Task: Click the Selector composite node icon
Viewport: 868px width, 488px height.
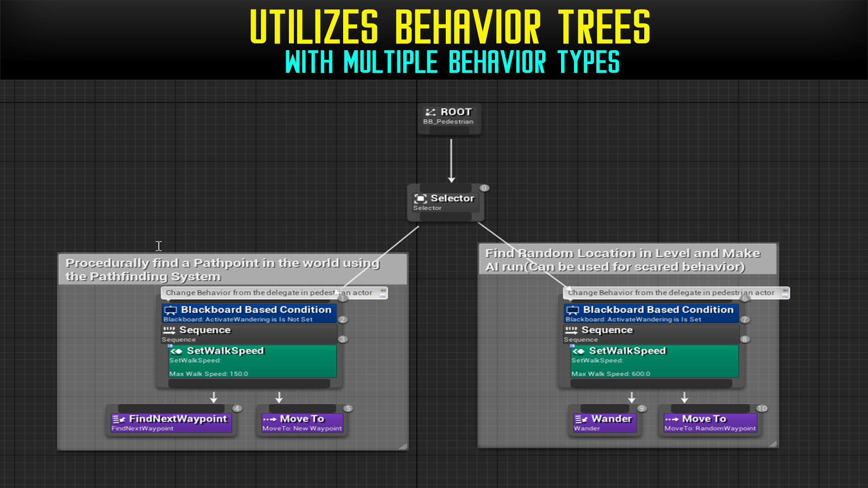Action: 420,198
